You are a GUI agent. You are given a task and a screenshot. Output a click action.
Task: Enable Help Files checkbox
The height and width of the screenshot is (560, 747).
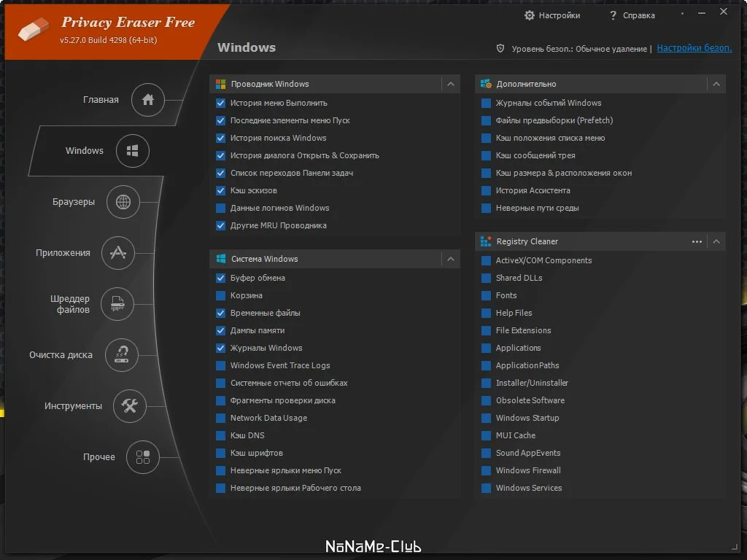(486, 313)
